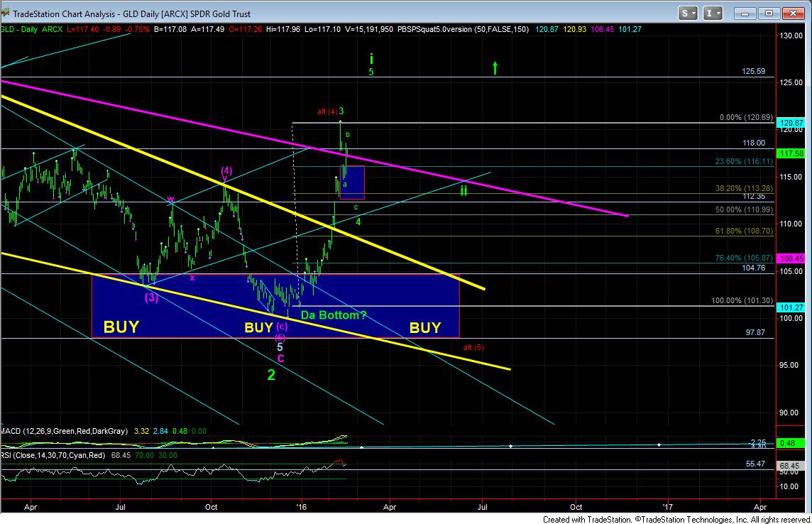Click the L=117.40 last price readout
This screenshot has height=524, width=812.
click(83, 30)
